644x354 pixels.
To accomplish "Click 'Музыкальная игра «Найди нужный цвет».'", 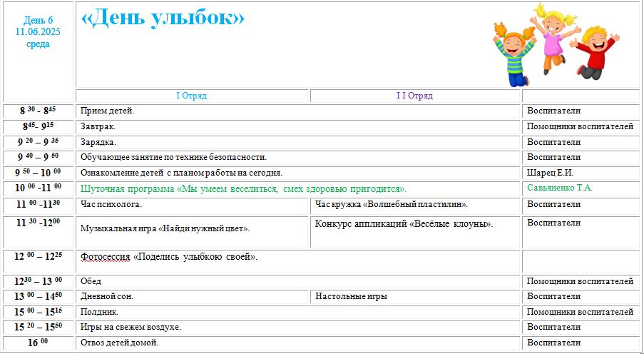I will point(165,229).
